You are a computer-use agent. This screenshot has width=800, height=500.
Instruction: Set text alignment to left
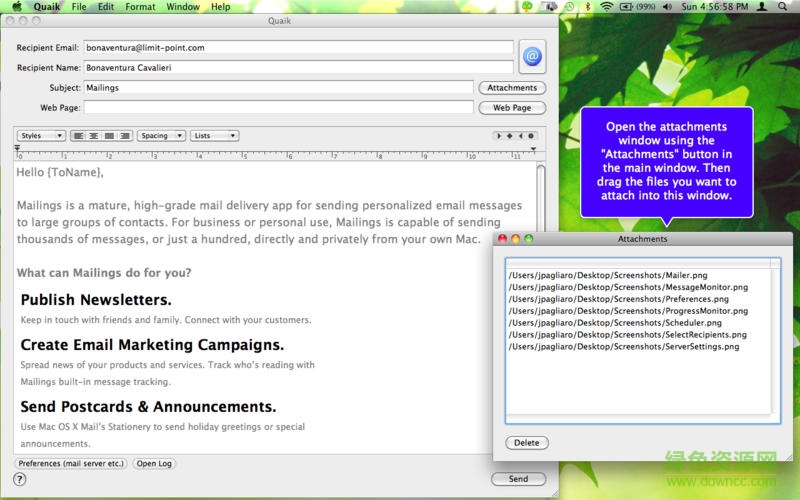click(78, 135)
